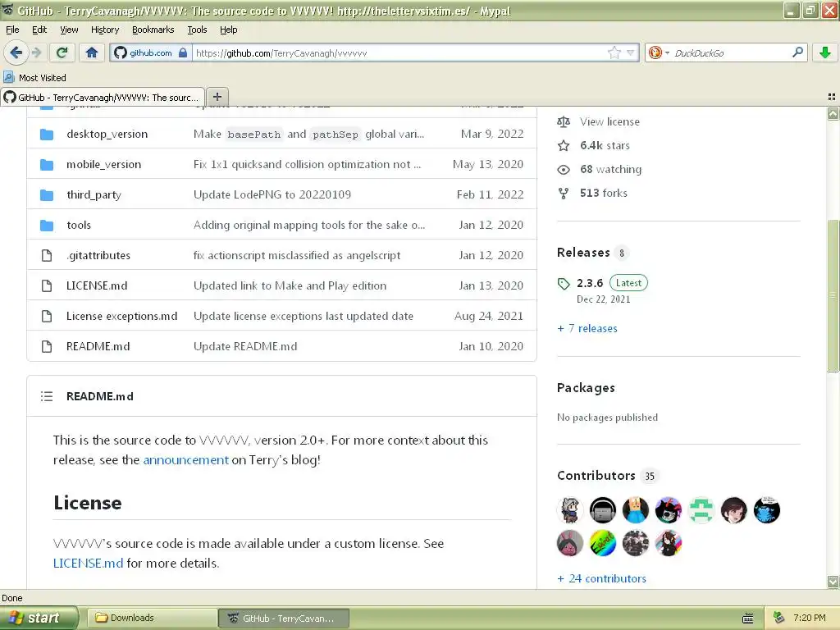Click the .gitattributes file icon
840x630 pixels.
coord(47,256)
